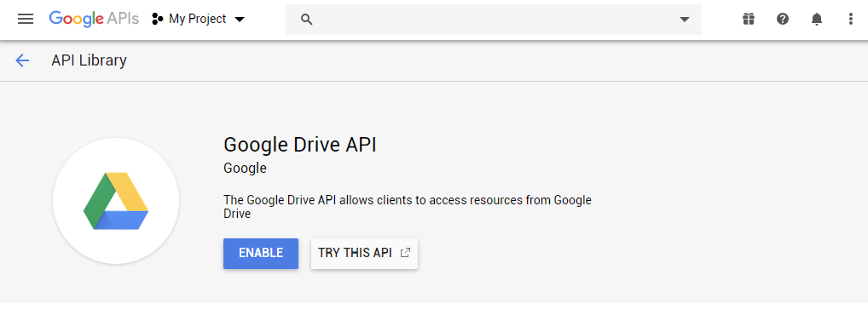
Task: Open the three-dot more options menu
Action: click(851, 20)
